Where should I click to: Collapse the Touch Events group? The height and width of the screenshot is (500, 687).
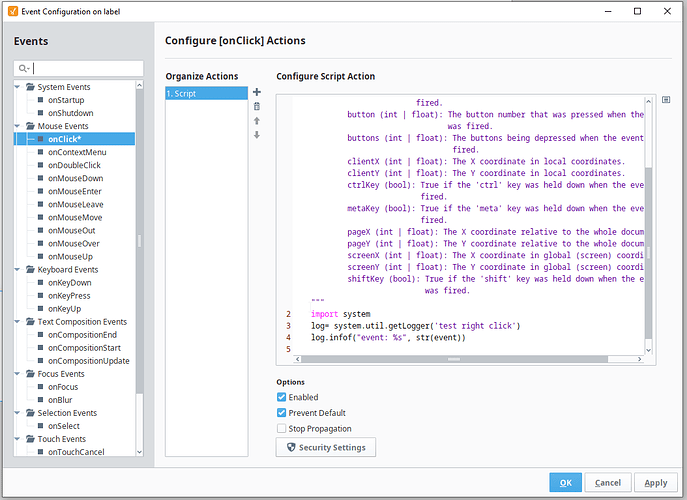(18, 439)
